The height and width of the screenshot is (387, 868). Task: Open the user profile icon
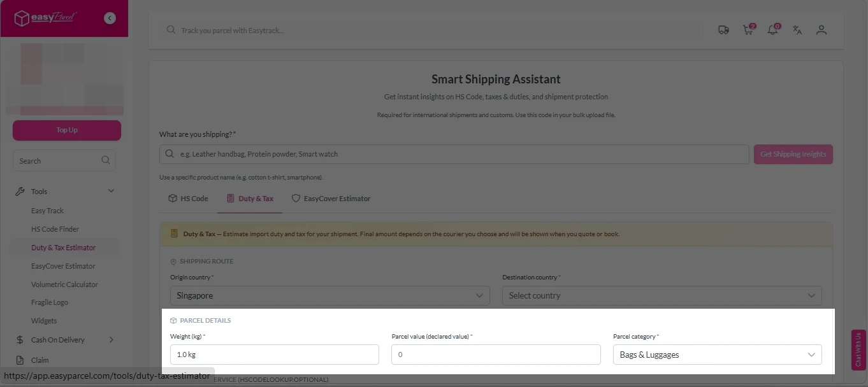coord(821,29)
